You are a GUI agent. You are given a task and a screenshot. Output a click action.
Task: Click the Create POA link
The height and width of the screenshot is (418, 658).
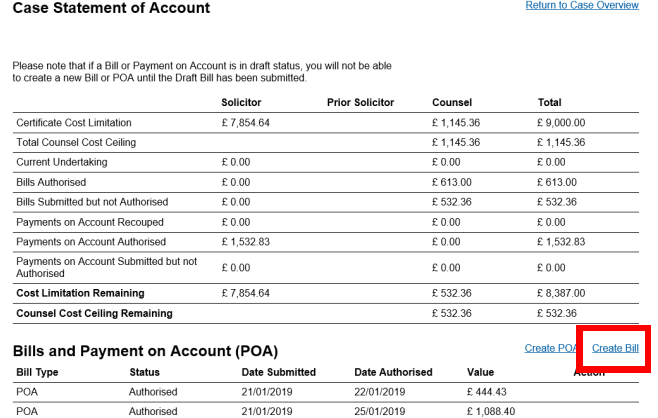551,348
